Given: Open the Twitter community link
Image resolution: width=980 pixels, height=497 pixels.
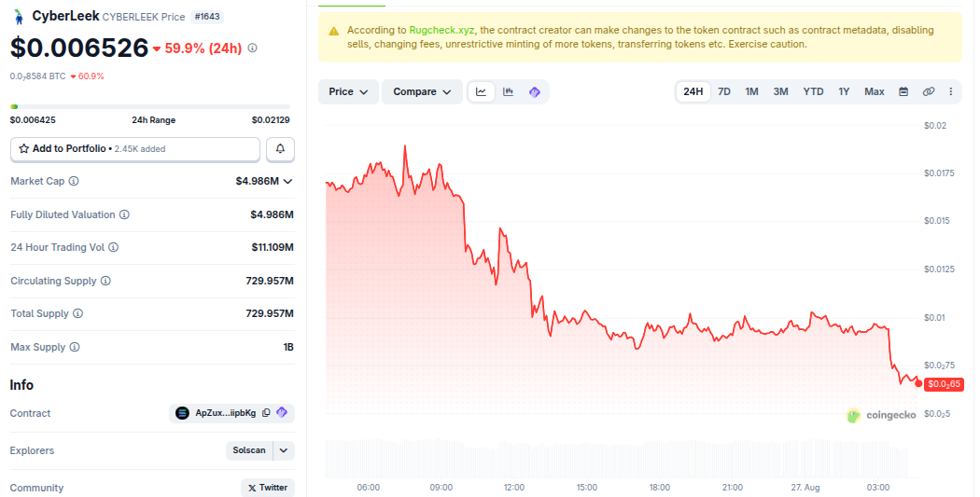Looking at the screenshot, I should coord(268,489).
